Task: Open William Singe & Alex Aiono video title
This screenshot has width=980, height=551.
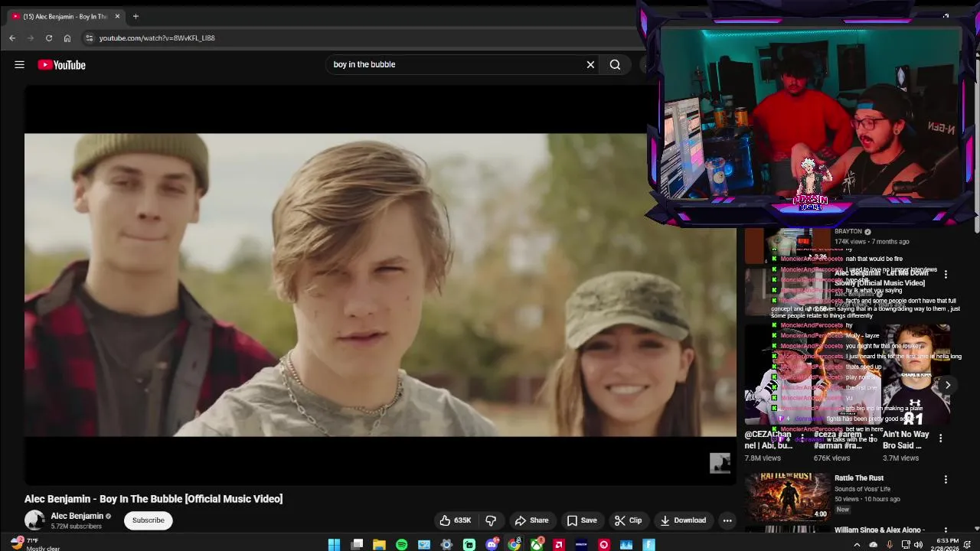Action: click(880, 530)
